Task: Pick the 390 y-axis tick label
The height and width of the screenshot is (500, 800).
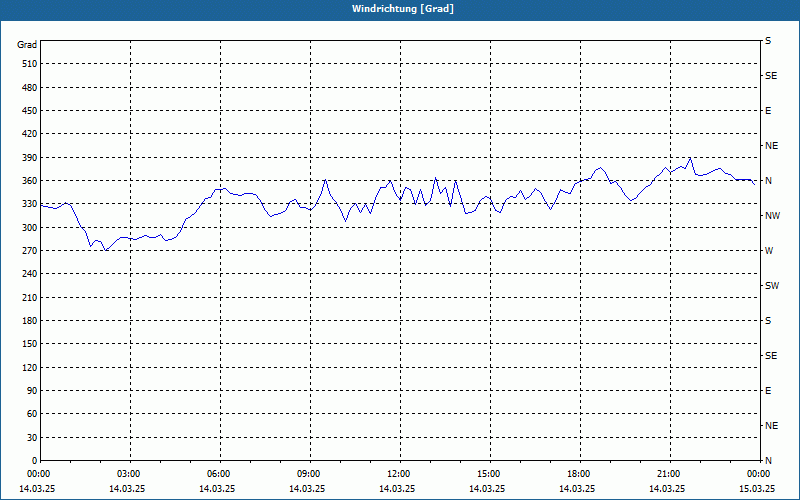Action: click(30, 158)
